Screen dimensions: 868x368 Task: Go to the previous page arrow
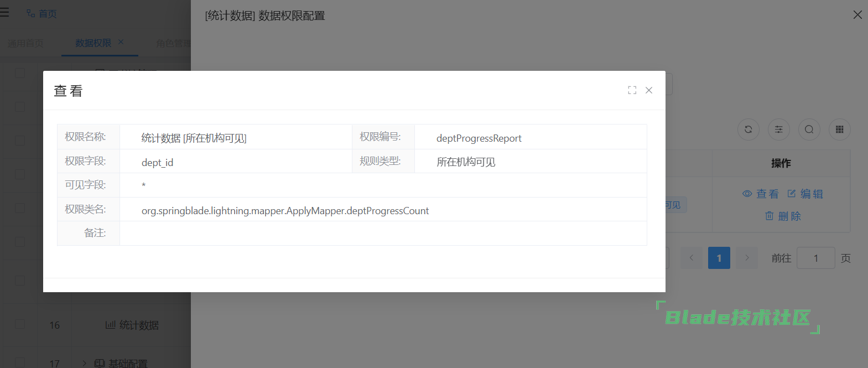tap(692, 258)
